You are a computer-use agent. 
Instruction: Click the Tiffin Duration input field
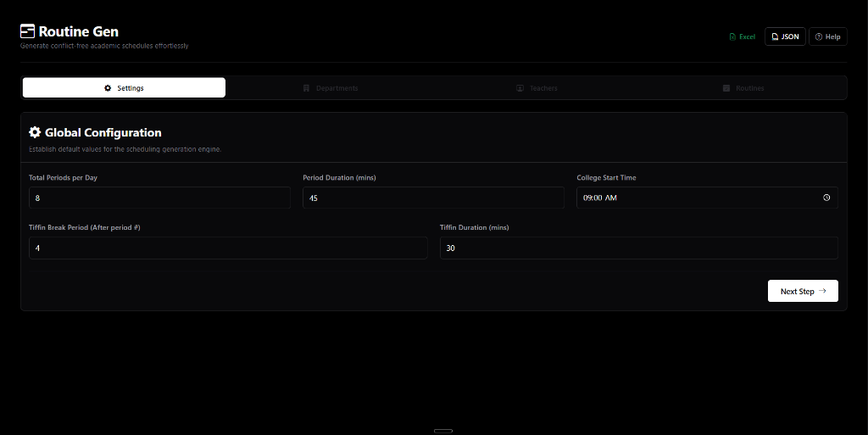(639, 248)
